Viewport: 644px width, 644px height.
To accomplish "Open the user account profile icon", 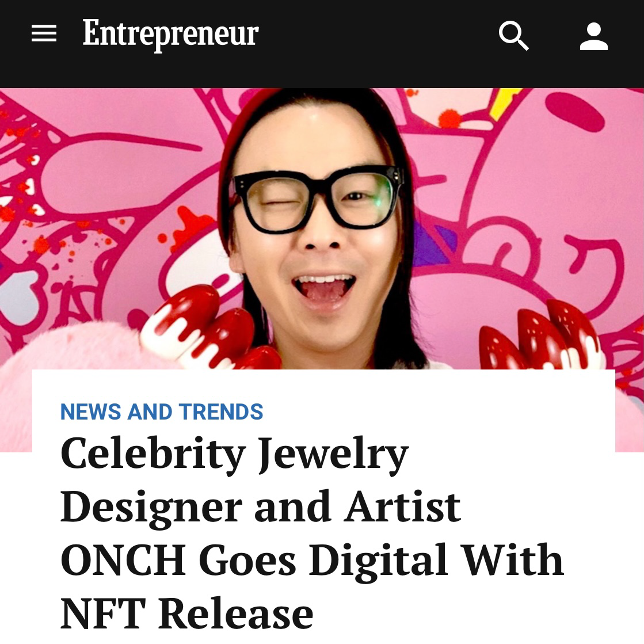I will click(x=593, y=36).
